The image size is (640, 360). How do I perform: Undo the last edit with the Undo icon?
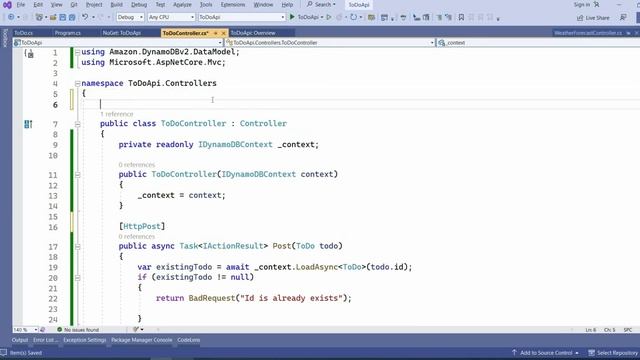tap(85, 17)
